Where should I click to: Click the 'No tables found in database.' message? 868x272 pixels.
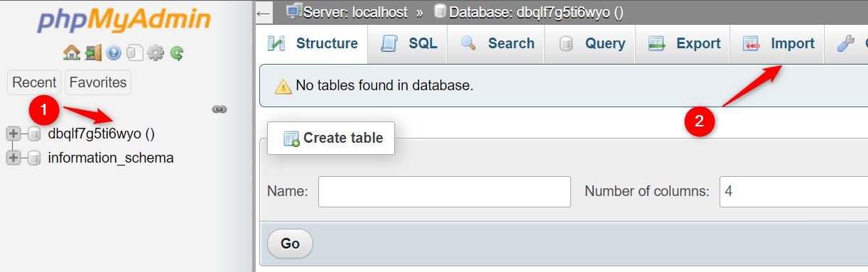(384, 86)
